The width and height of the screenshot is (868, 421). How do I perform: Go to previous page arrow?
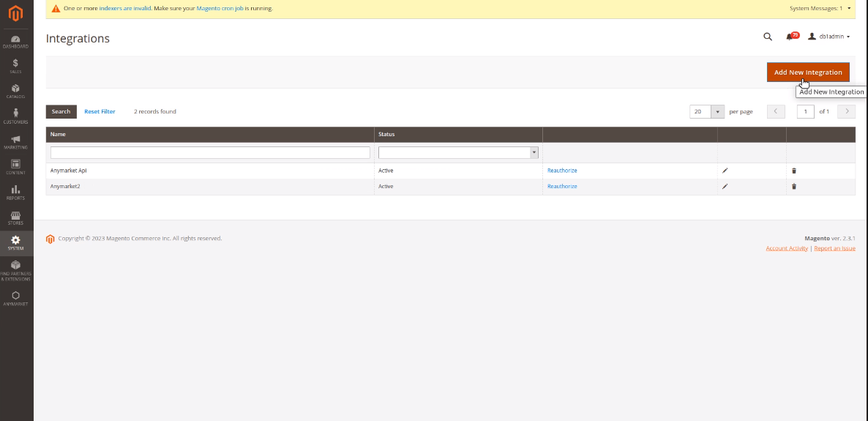776,111
